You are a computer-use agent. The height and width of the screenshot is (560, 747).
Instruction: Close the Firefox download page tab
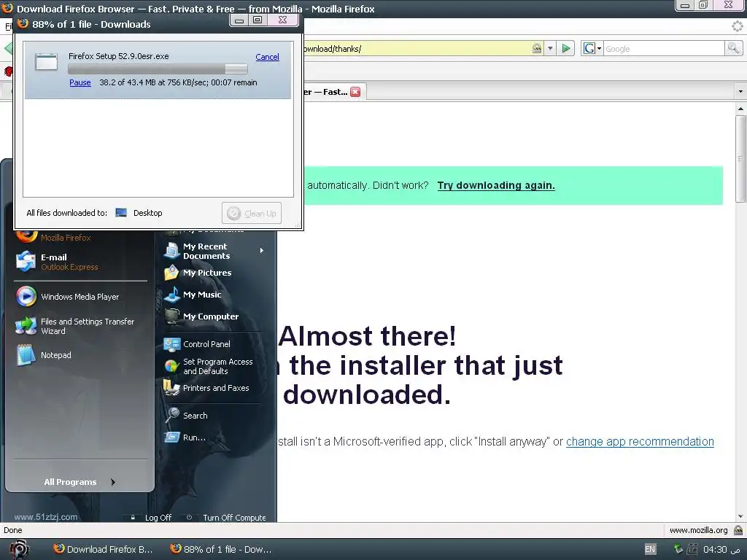355,92
